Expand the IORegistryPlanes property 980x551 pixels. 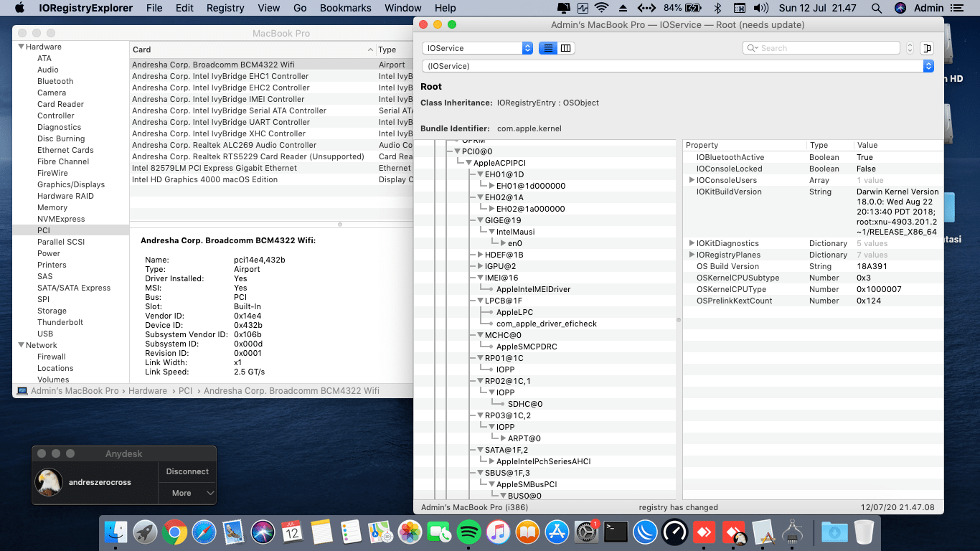pos(692,255)
